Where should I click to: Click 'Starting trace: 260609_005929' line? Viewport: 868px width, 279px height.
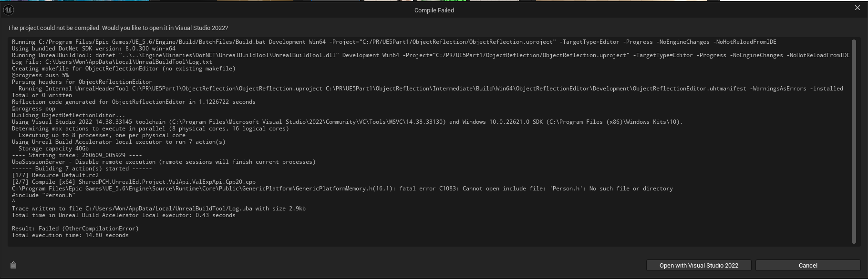coord(77,155)
